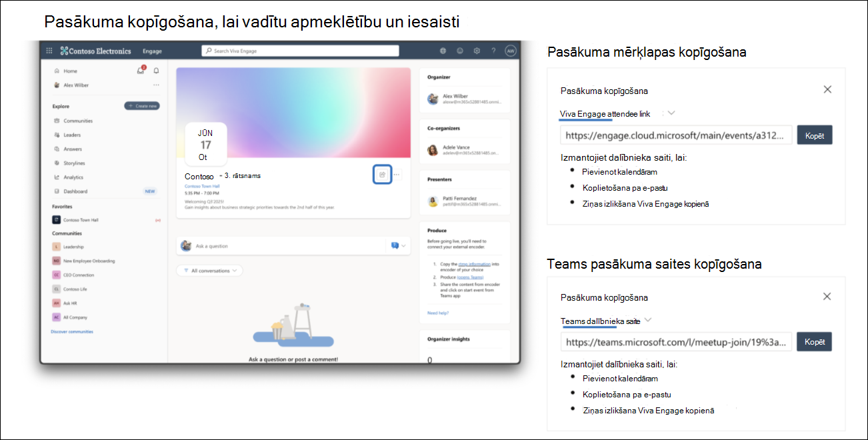Open the settings gear icon
The width and height of the screenshot is (868, 440).
point(477,51)
